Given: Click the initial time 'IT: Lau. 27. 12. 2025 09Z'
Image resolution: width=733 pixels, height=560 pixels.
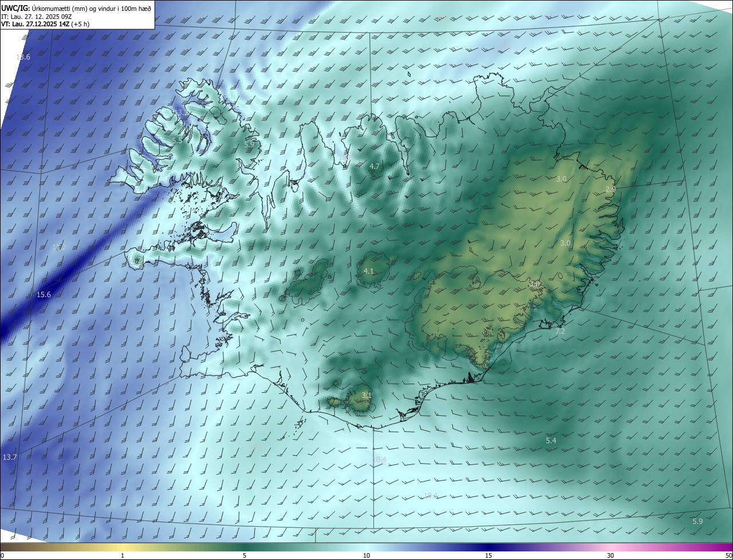Looking at the screenshot, I should (x=36, y=17).
